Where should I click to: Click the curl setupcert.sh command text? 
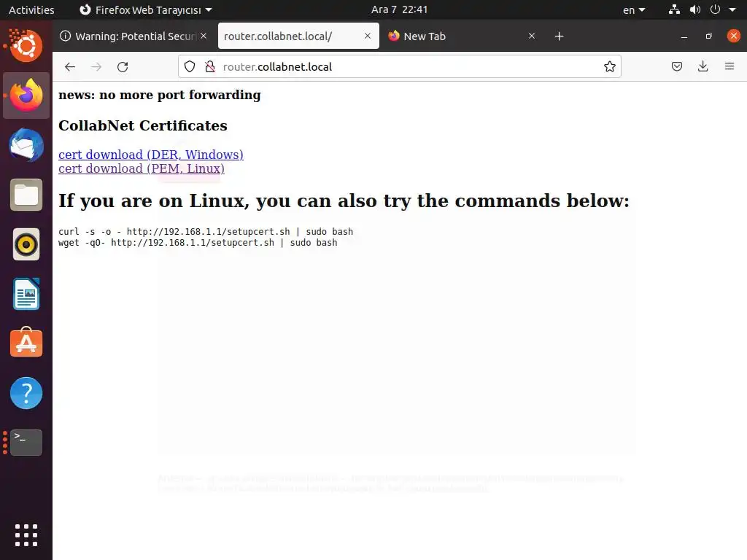click(206, 231)
